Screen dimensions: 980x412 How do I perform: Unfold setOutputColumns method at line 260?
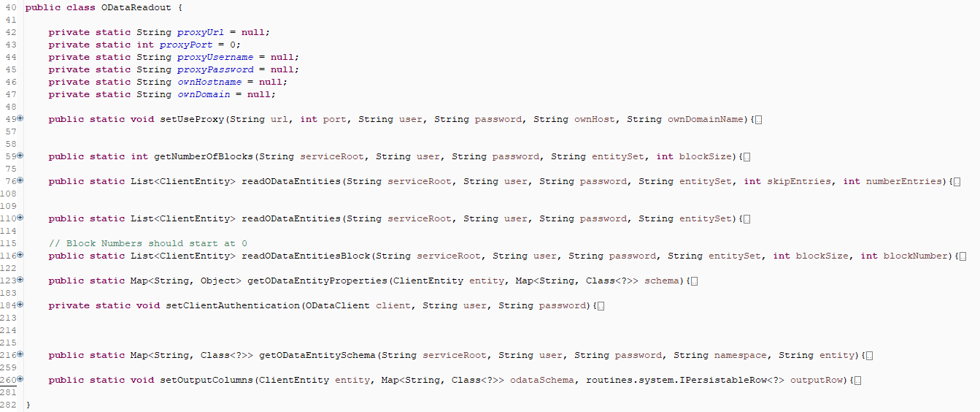(20, 379)
